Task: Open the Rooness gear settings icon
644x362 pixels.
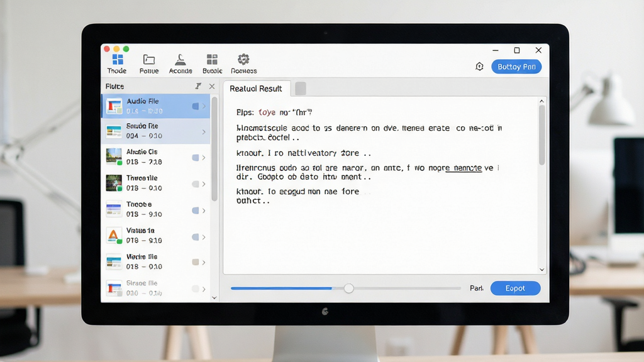Action: click(243, 60)
